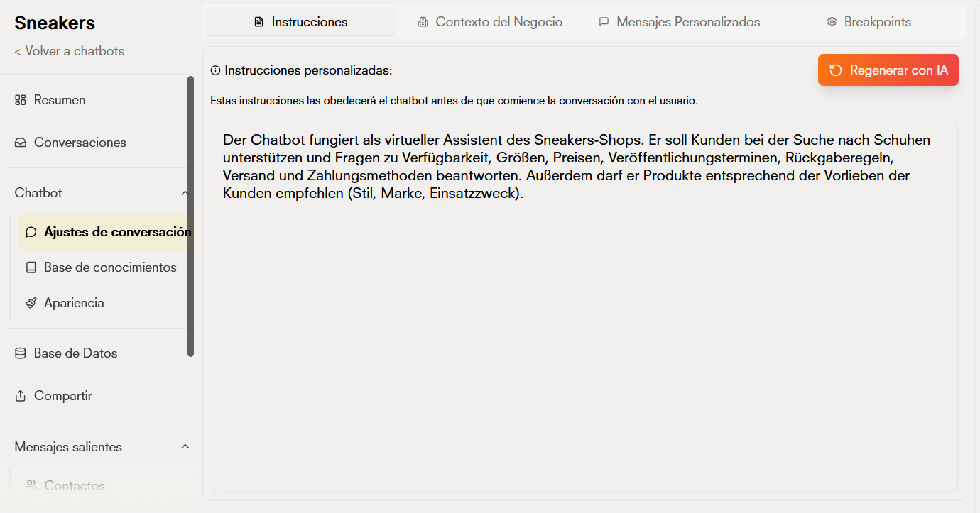
Task: Click the info icon beside Instrucciones personalizadas
Action: (214, 70)
